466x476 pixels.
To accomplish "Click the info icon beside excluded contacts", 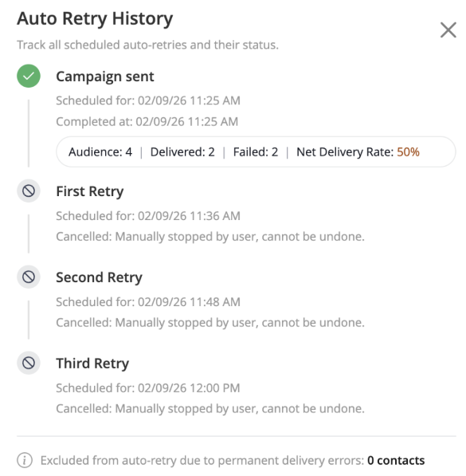I will (25, 460).
